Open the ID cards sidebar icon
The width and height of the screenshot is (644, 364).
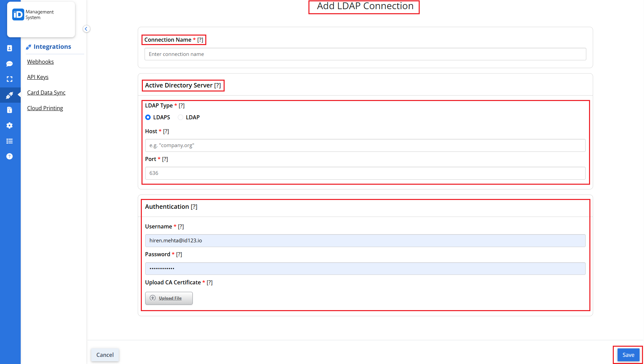tap(10, 48)
